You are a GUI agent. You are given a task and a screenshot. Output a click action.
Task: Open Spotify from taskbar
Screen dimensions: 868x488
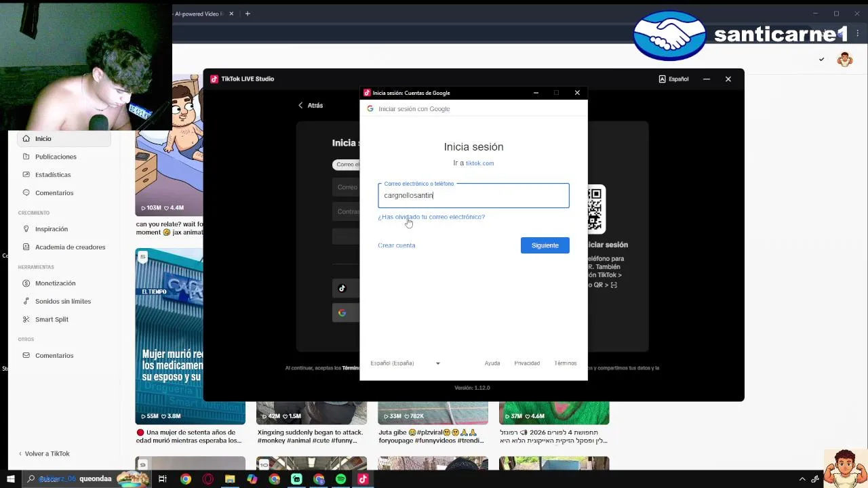(x=340, y=479)
